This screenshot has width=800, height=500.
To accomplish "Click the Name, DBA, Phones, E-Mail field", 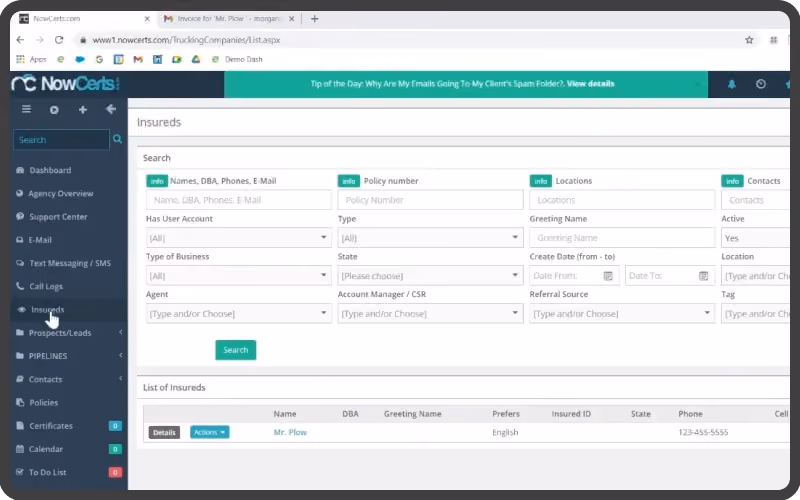I will tap(238, 200).
